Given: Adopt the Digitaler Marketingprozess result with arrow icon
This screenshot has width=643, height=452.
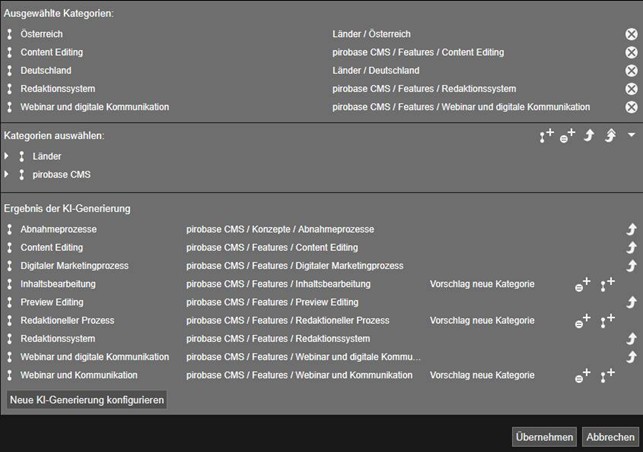Looking at the screenshot, I should 631,266.
